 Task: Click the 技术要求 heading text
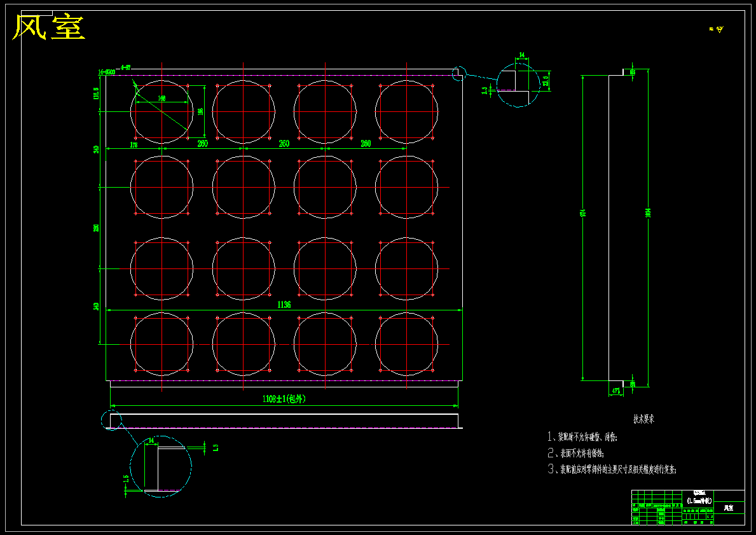(x=643, y=419)
